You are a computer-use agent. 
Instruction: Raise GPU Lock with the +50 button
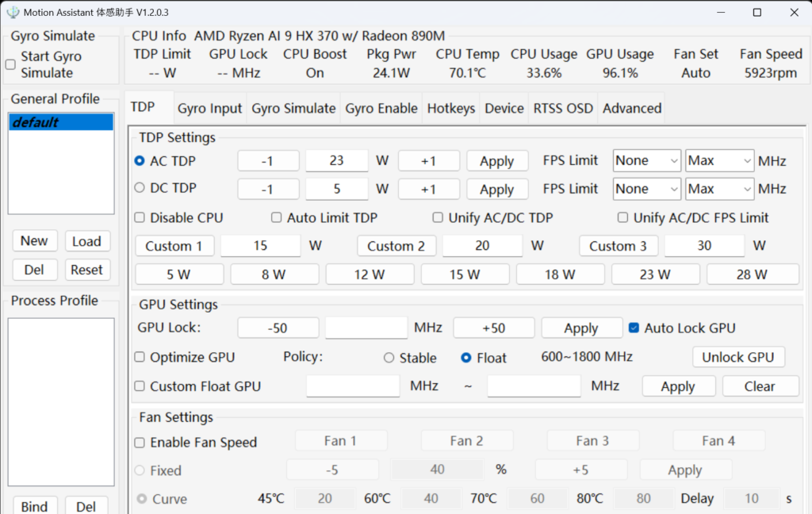point(494,328)
